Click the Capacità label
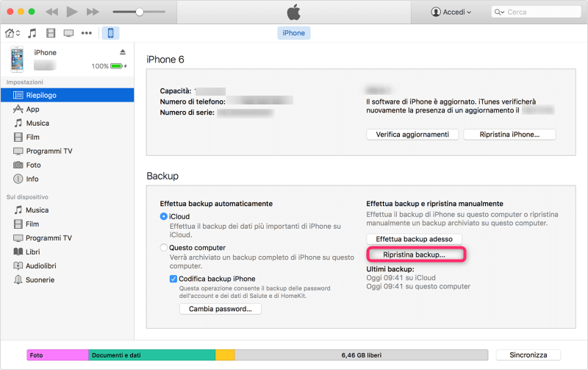 tap(176, 91)
